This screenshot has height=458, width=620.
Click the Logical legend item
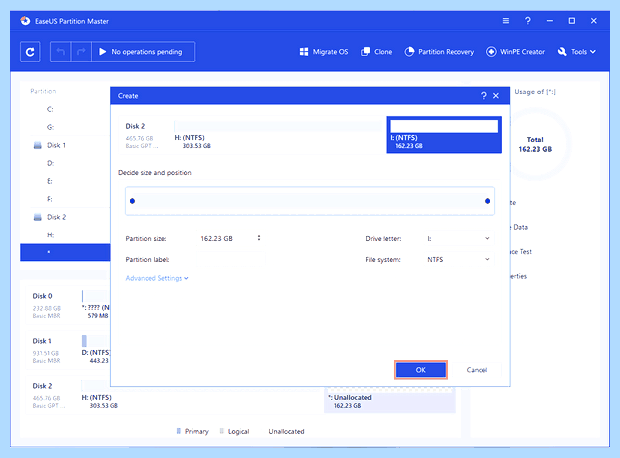[234, 431]
